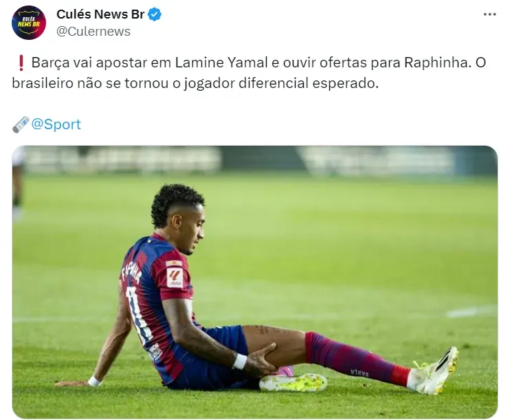Open the three-dot more options menu
This screenshot has width=510, height=420.
pyautogui.click(x=489, y=14)
